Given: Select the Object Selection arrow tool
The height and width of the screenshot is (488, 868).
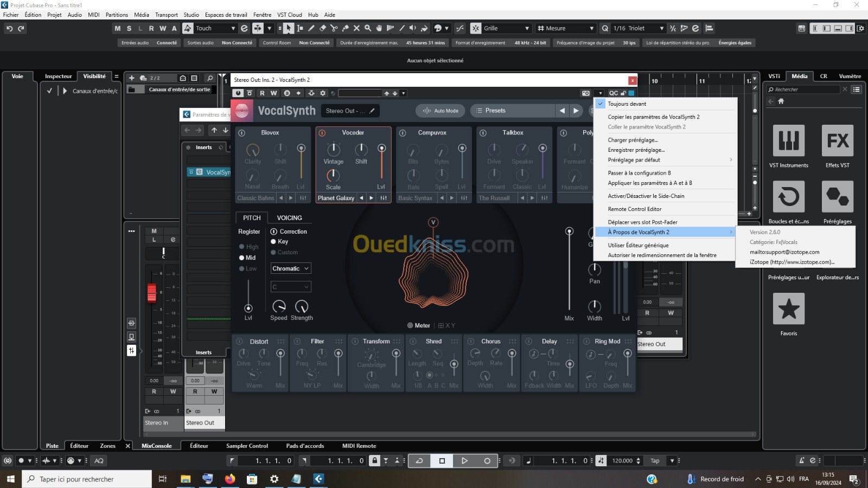Looking at the screenshot, I should click(289, 28).
